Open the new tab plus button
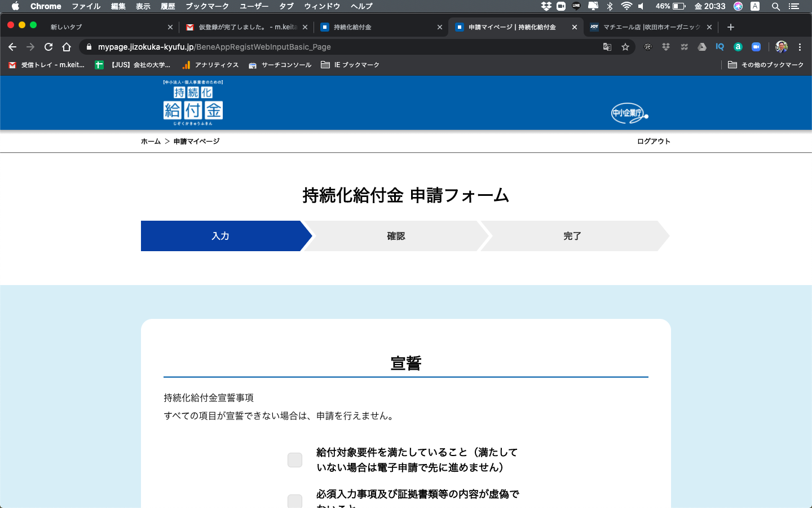The width and height of the screenshot is (812, 508). click(731, 27)
